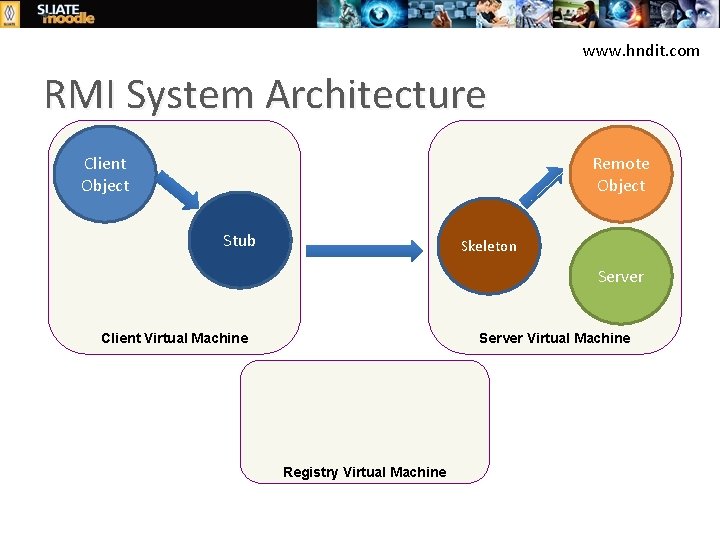
Task: Click the SLIATE moodle logo
Action: tap(66, 14)
